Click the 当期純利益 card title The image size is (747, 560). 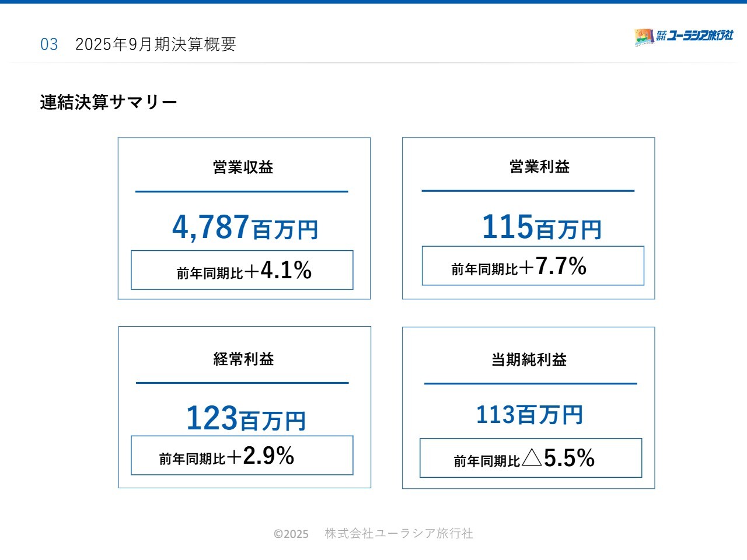coord(529,359)
